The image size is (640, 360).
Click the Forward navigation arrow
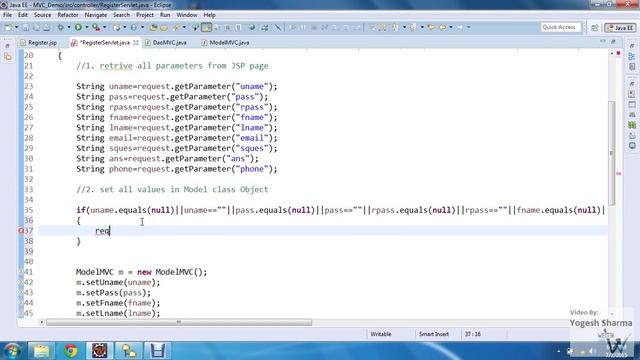[x=460, y=27]
